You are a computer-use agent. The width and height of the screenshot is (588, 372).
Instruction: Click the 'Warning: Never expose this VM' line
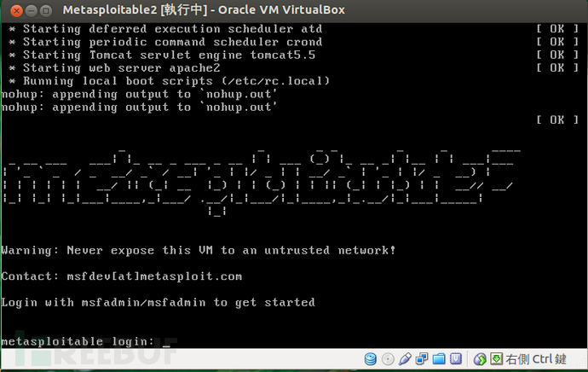pos(198,250)
